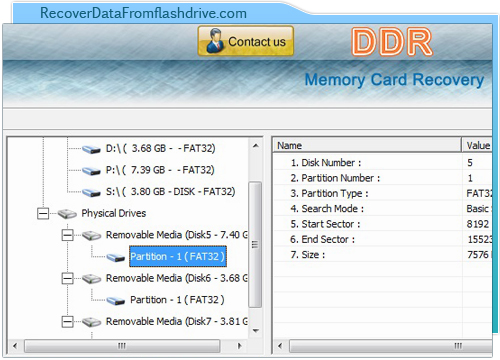The width and height of the screenshot is (500, 360).
Task: Select Removable Media (Disk6 - 3.68 G
Action: point(177,278)
